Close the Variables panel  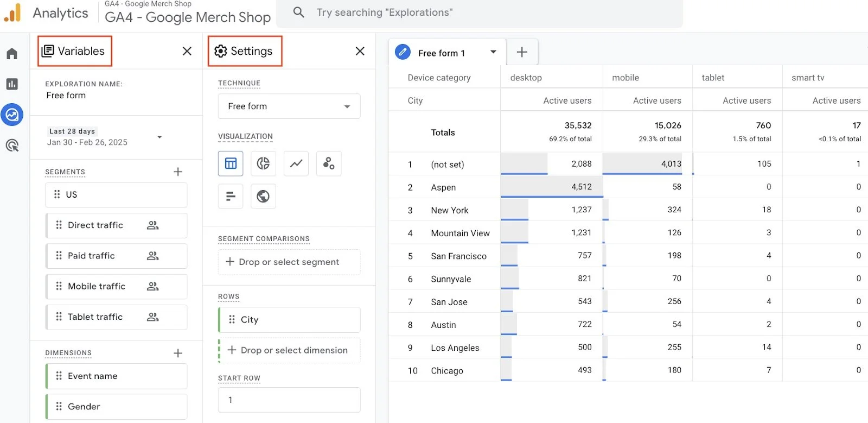[x=187, y=51]
